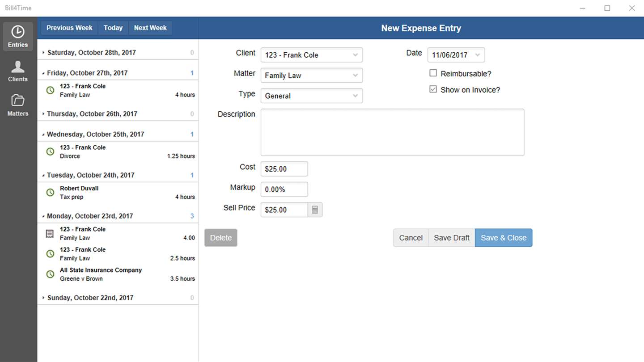Expand Saturday, October 28th, 2017 group
644x362 pixels.
click(43, 53)
